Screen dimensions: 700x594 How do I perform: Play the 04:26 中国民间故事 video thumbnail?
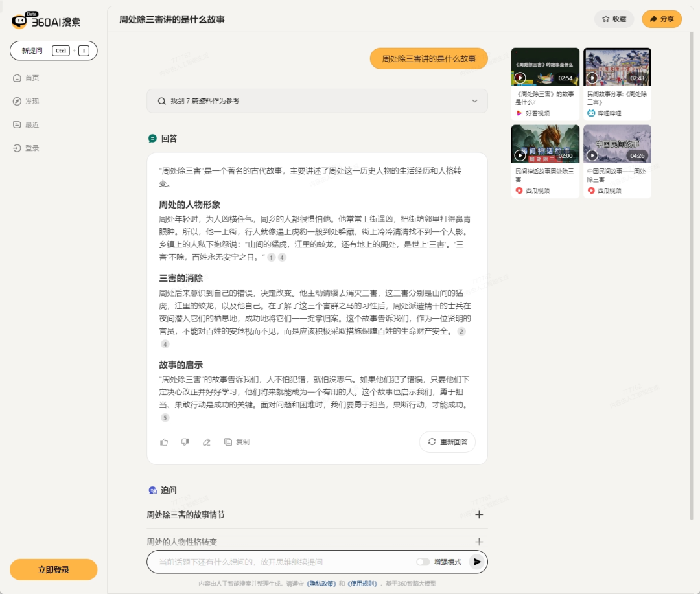tap(617, 144)
